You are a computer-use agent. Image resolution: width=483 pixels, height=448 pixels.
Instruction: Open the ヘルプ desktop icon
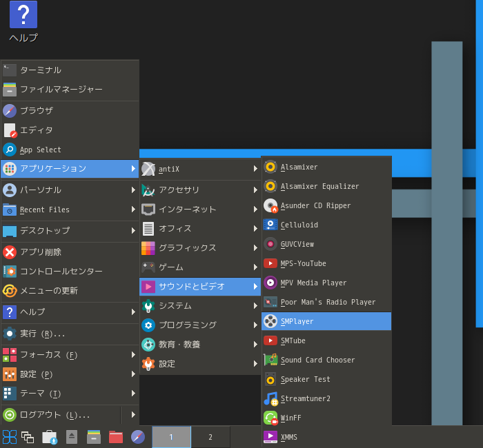click(x=23, y=21)
